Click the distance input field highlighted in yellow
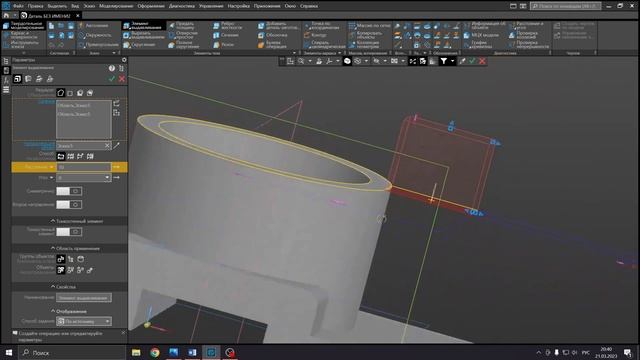The height and width of the screenshot is (360, 640). pyautogui.click(x=84, y=167)
